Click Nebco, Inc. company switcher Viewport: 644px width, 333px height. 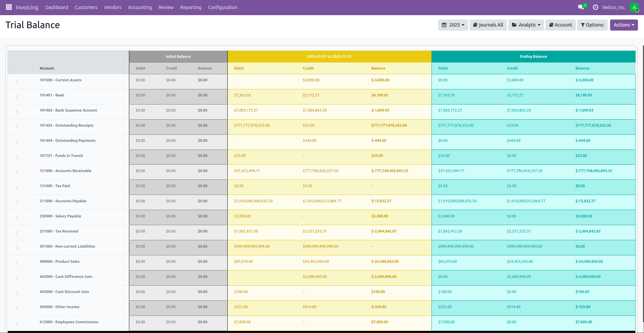pos(613,7)
